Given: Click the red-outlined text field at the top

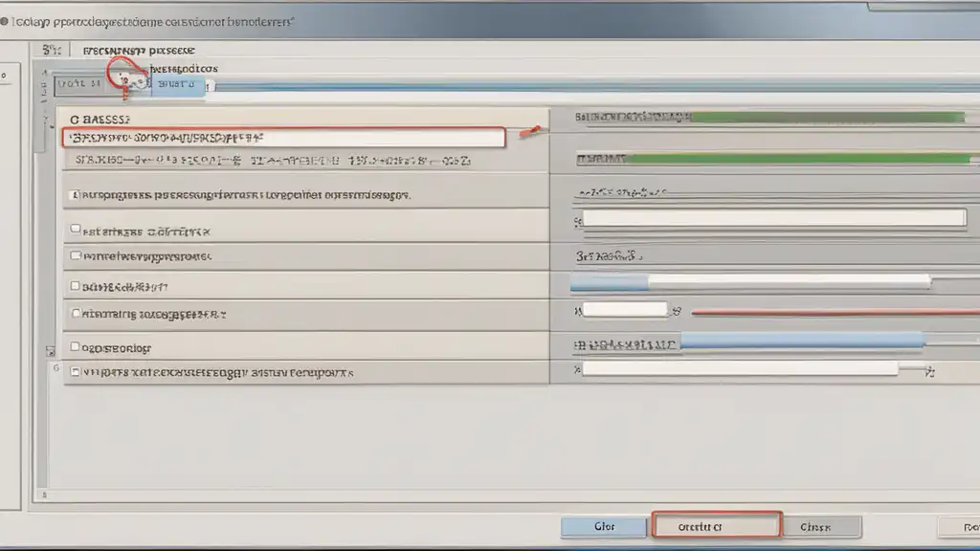Looking at the screenshot, I should click(x=283, y=138).
